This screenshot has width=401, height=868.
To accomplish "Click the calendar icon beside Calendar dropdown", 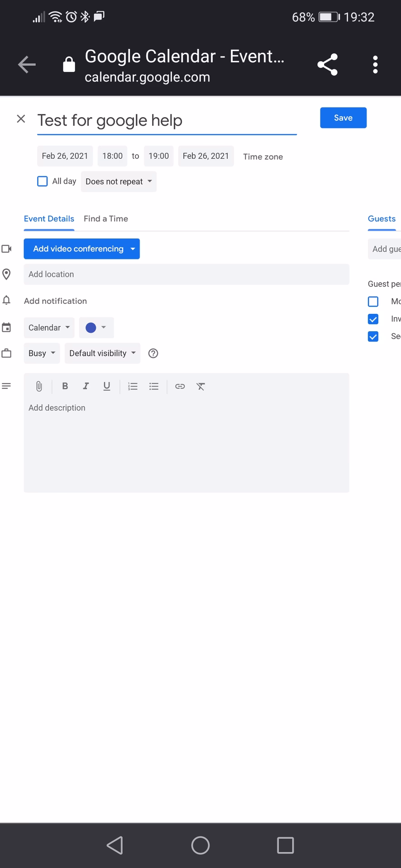I will pyautogui.click(x=6, y=327).
